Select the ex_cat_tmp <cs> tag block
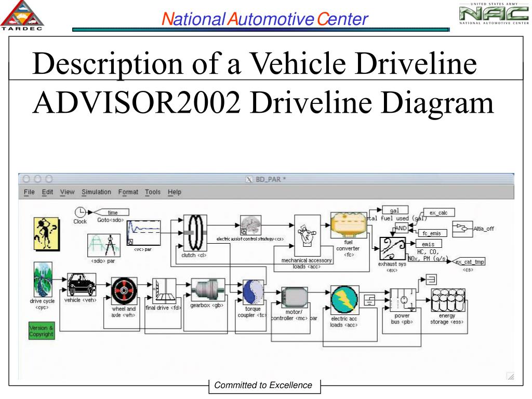532x399 pixels. point(469,262)
